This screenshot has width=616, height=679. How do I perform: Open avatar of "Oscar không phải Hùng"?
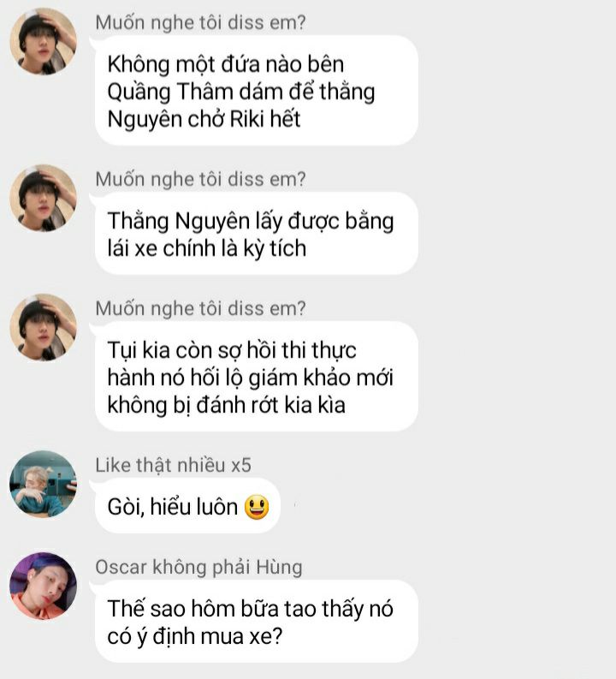[x=44, y=586]
